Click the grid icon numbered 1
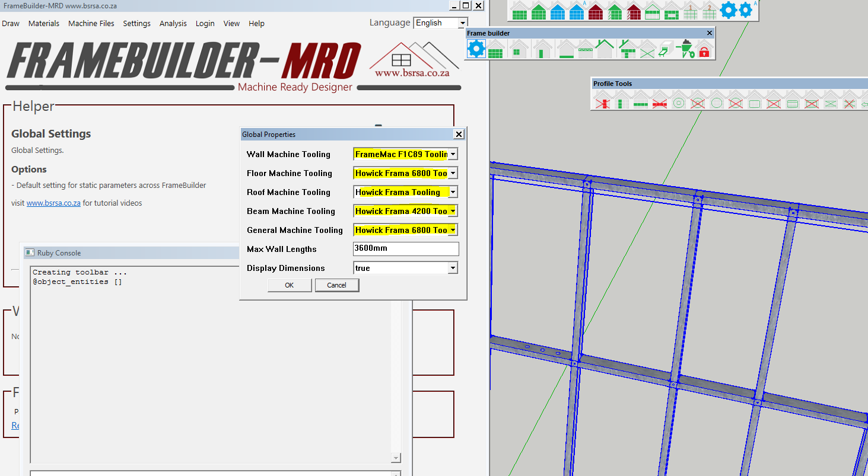 pyautogui.click(x=691, y=11)
